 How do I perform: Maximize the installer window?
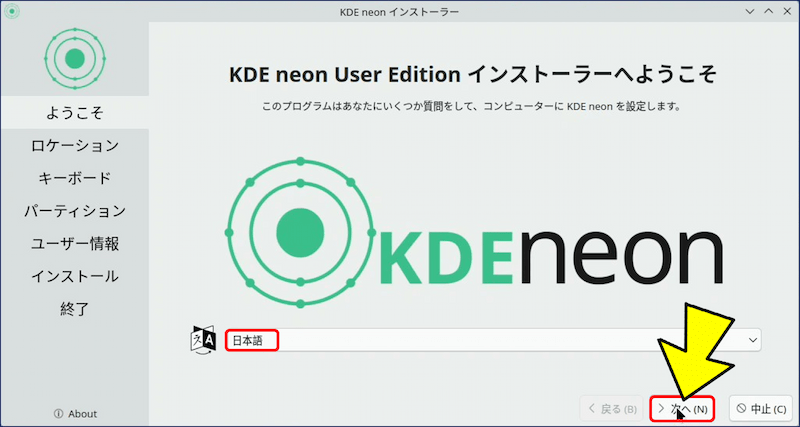click(x=769, y=10)
